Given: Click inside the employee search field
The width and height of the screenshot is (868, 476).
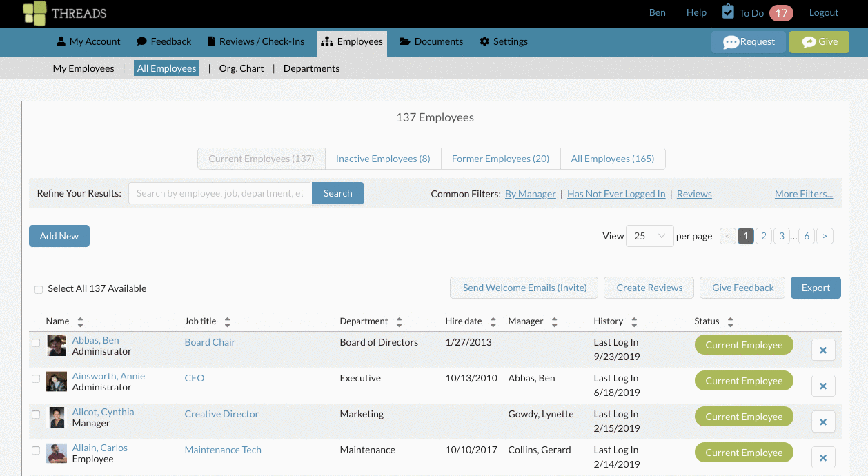Looking at the screenshot, I should [219, 193].
